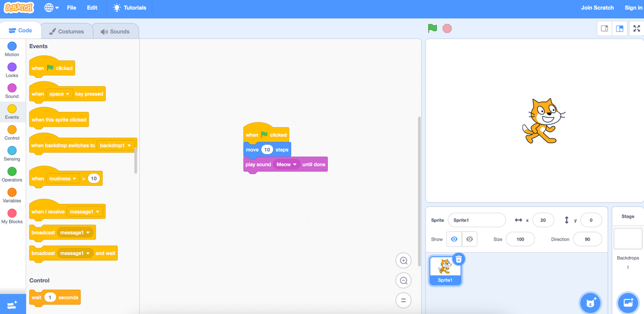This screenshot has height=314, width=644.
Task: Open the language globe menu
Action: [52, 8]
